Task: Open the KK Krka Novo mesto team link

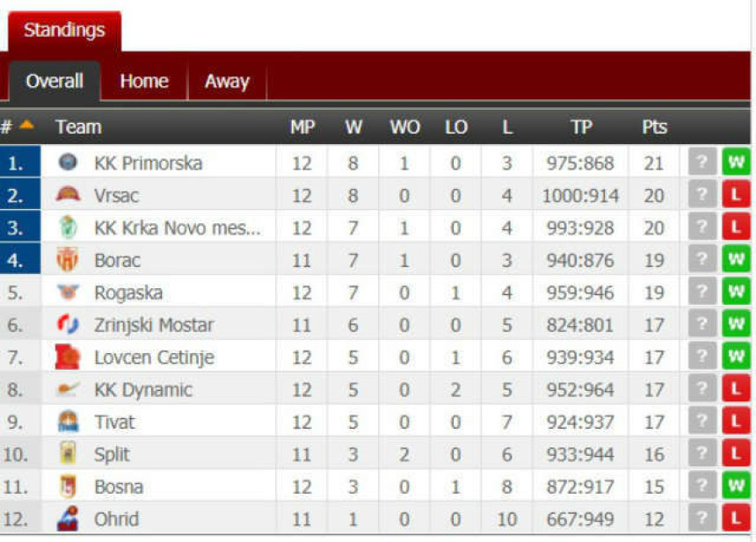Action: tap(178, 228)
